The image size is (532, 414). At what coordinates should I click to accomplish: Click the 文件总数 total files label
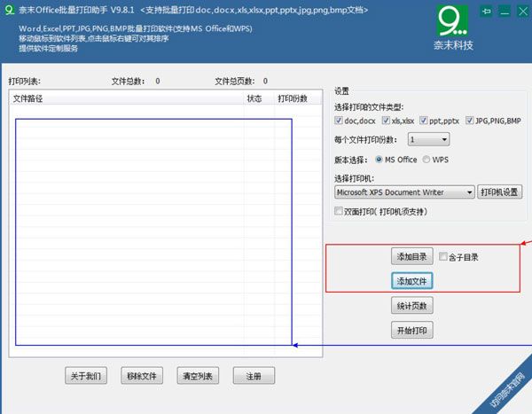tap(129, 81)
